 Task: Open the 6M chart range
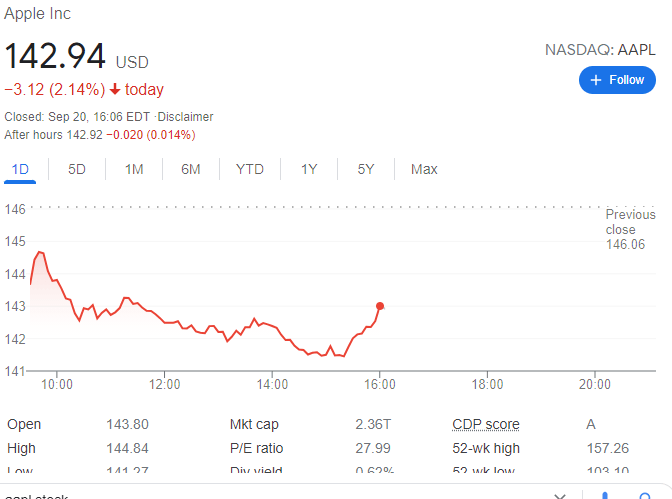click(191, 169)
